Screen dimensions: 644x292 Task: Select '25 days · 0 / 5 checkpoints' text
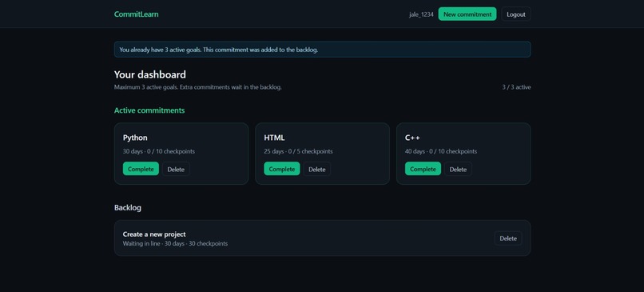299,151
